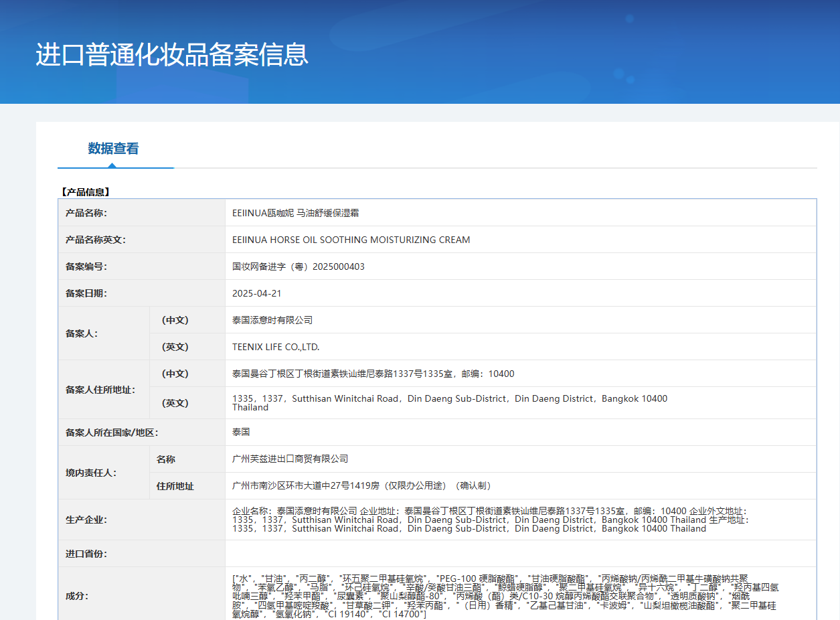
Task: Click the 境内责任人 row label
Action: (x=91, y=473)
